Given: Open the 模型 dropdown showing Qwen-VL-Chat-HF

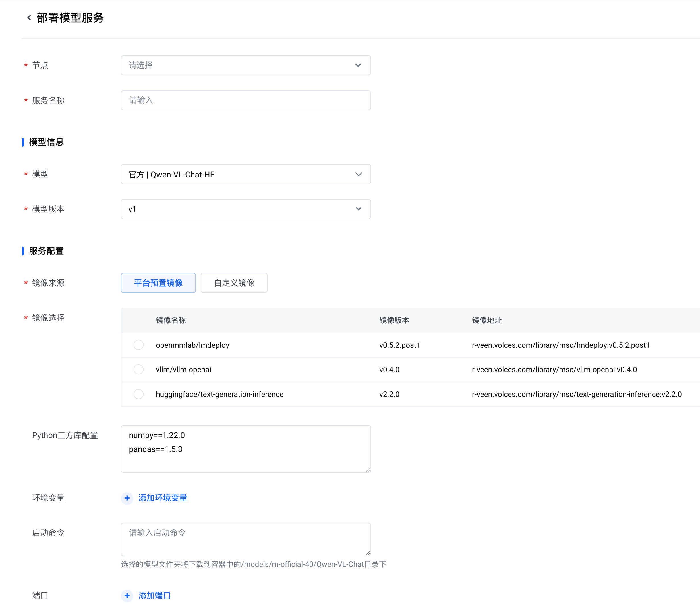Looking at the screenshot, I should pyautogui.click(x=246, y=174).
